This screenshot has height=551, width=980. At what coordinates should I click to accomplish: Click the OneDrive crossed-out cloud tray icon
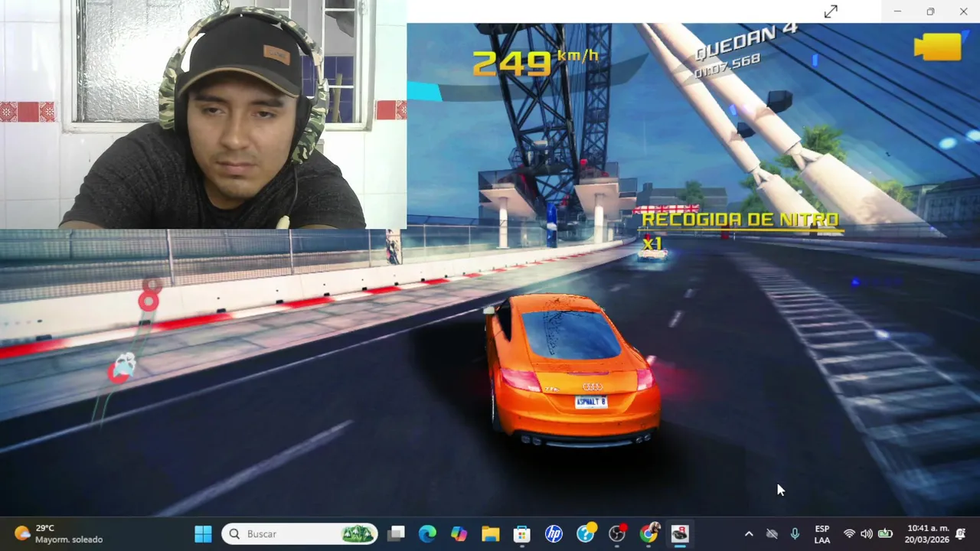(x=772, y=534)
